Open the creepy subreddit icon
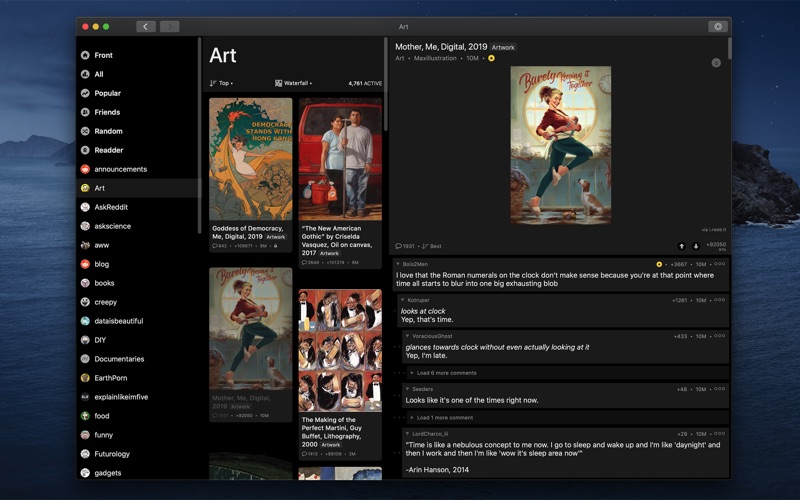This screenshot has height=500, width=800. point(85,302)
